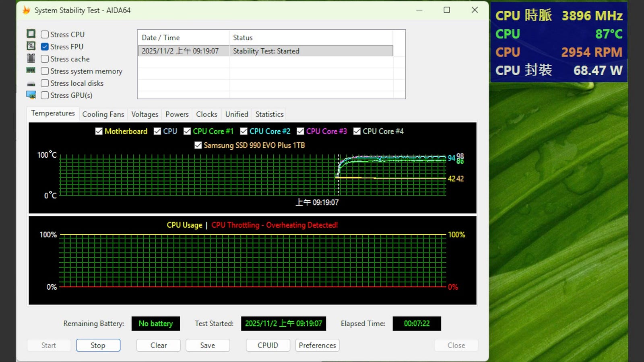Toggle CPU Core #3 temperature line
Screen dimensions: 644x362
coord(300,131)
